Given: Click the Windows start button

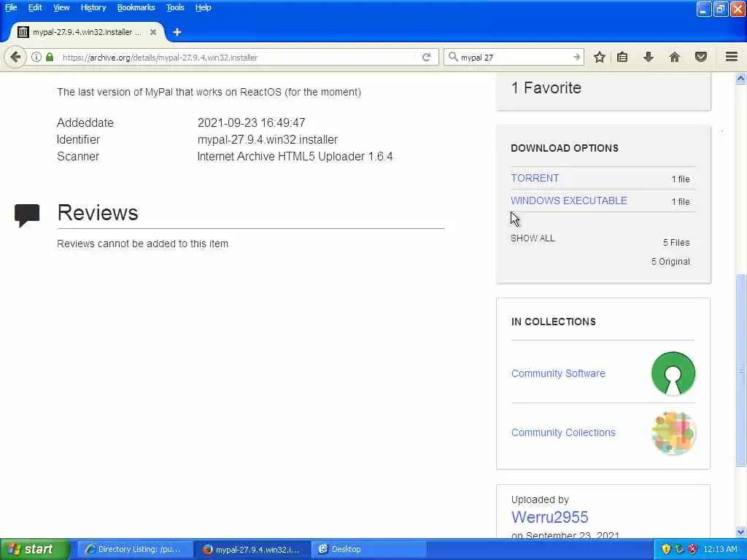Looking at the screenshot, I should pos(34,549).
